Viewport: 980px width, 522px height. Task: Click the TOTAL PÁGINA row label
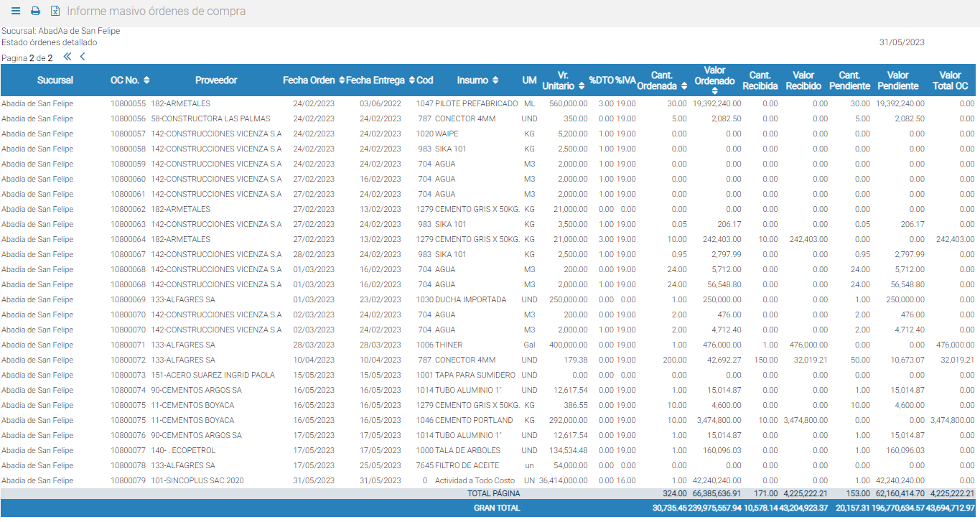pyautogui.click(x=494, y=494)
